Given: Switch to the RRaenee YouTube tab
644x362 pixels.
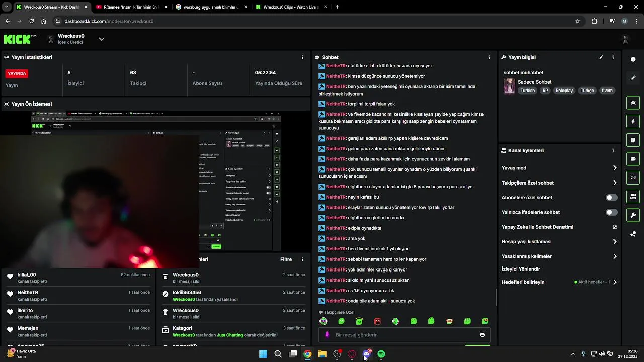Looking at the screenshot, I should (x=131, y=7).
